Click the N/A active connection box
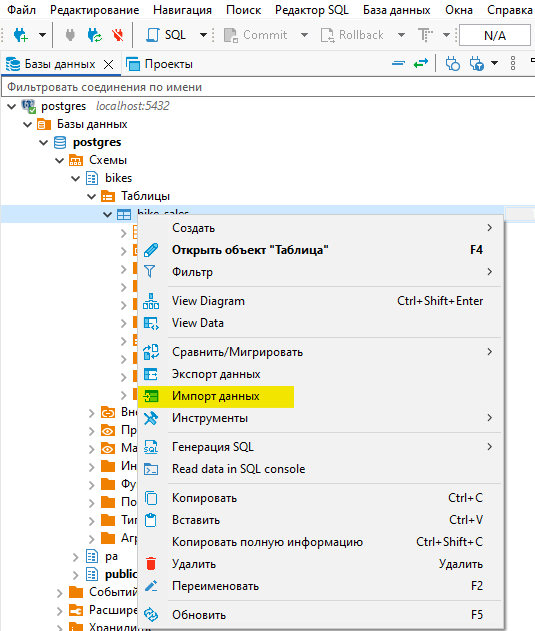This screenshot has width=535, height=631. (x=495, y=35)
